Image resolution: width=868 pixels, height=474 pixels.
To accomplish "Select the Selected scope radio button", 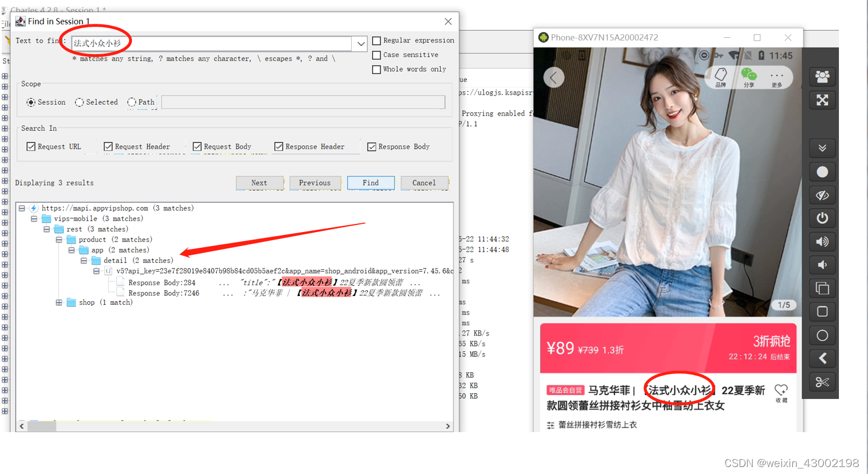I will point(79,102).
